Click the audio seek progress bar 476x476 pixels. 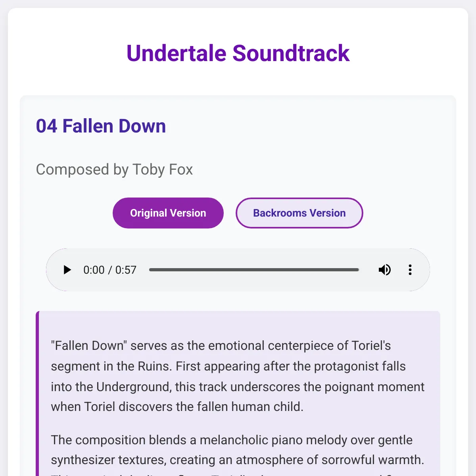click(x=254, y=270)
